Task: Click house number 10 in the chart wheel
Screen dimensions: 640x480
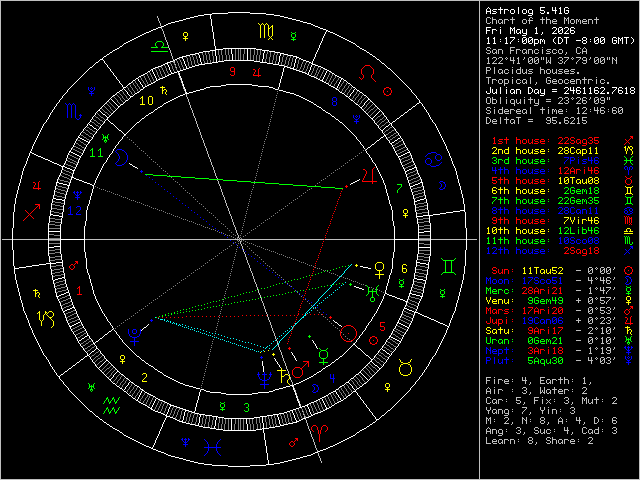Action: pyautogui.click(x=146, y=101)
